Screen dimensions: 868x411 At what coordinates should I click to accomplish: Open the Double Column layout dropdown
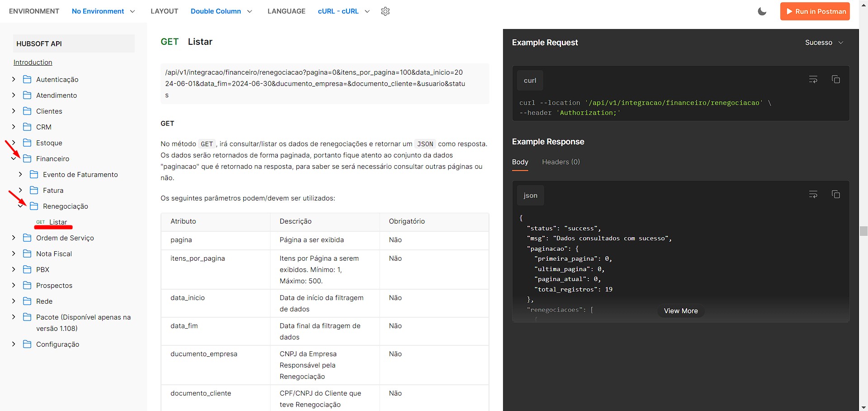[221, 11]
